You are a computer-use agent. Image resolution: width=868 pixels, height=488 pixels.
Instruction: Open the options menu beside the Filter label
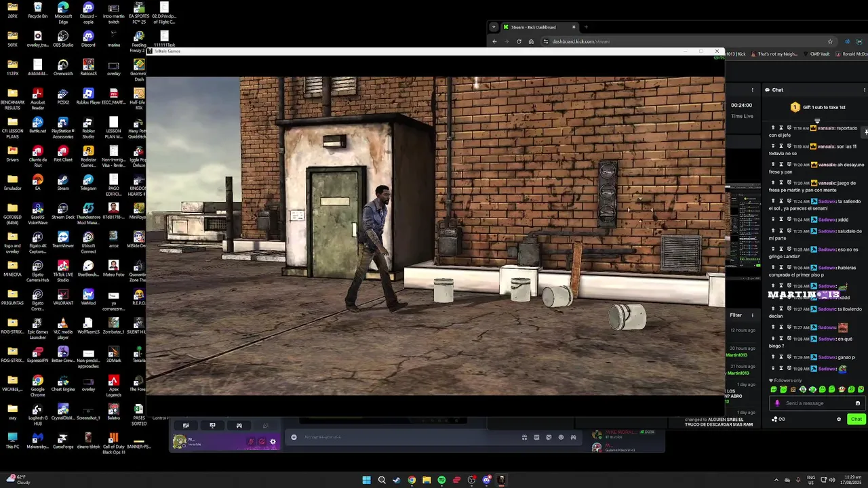752,315
